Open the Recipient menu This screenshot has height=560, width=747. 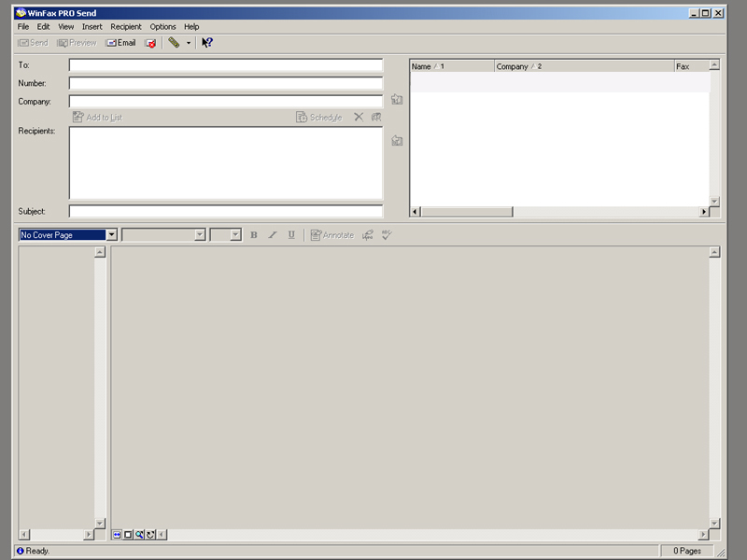point(126,27)
